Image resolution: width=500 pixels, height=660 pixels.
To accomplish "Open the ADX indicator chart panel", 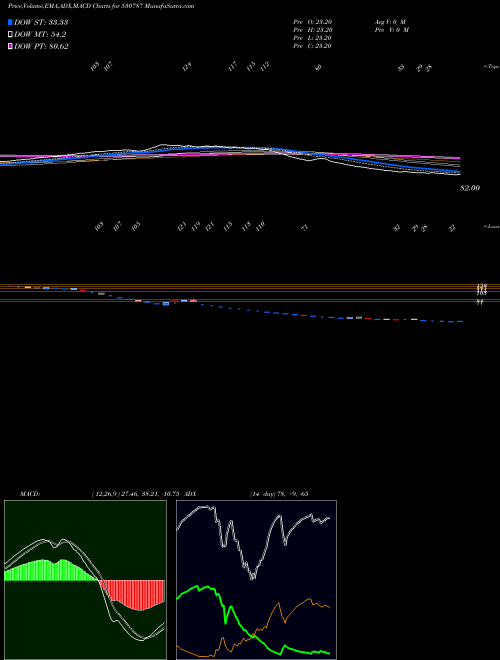I will click(256, 580).
